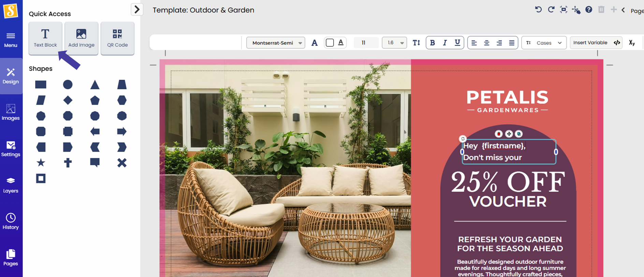Toggle bold formatting

(x=432, y=43)
